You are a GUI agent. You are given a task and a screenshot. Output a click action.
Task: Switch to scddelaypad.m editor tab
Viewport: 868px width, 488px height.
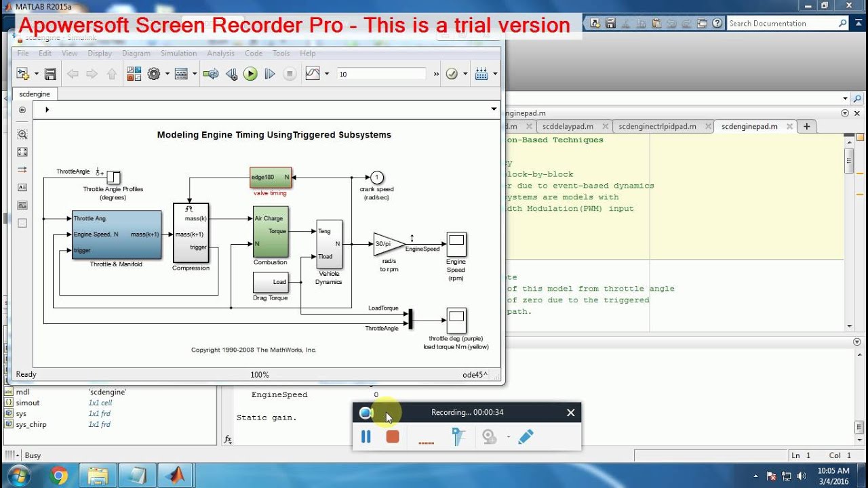point(568,126)
